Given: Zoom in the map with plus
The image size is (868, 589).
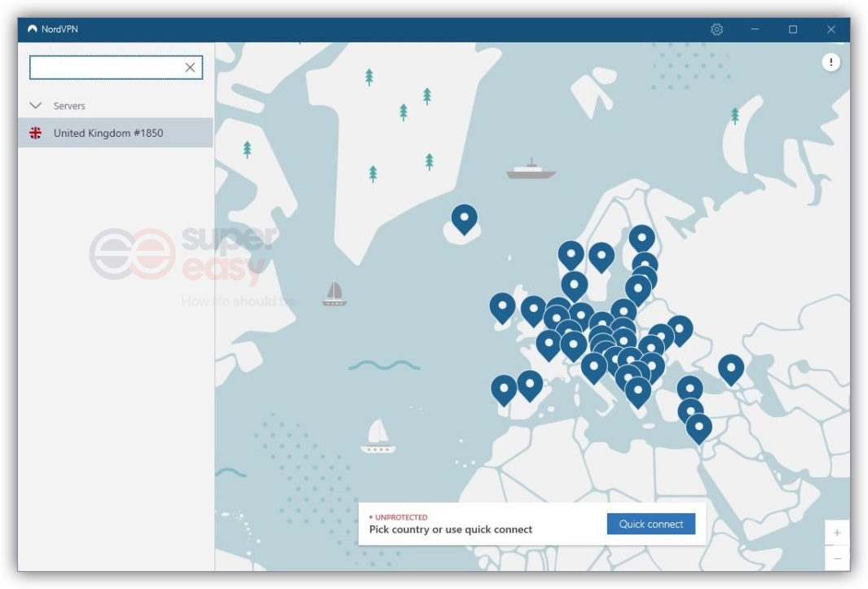Looking at the screenshot, I should (x=837, y=533).
